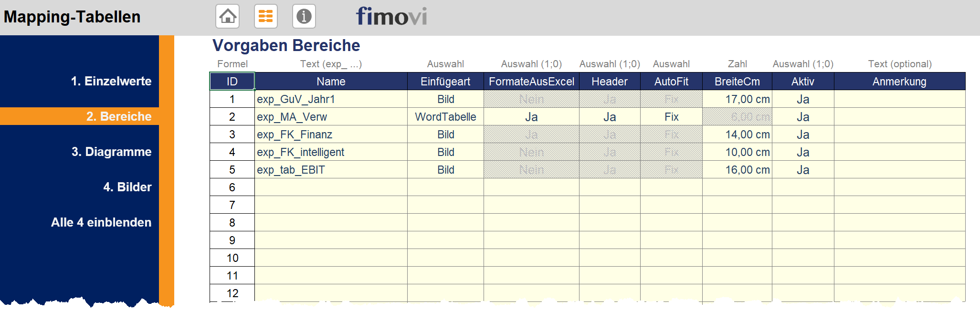Screen dimensions: 980x311
Task: Open the 4. Bilder section
Action: (x=127, y=187)
